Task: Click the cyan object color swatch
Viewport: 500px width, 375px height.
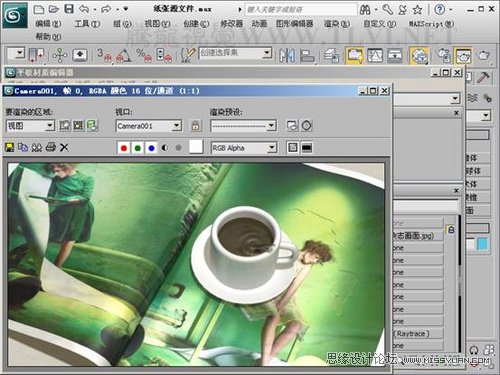Action: 482,244
